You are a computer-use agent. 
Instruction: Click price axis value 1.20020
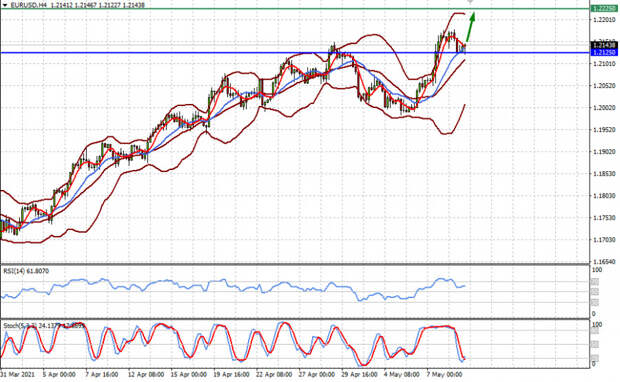click(605, 108)
